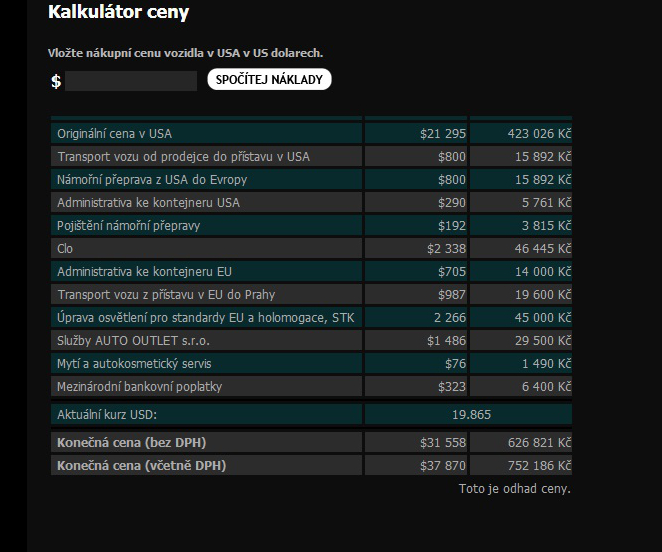Click the exchange rate value 19.865
Image resolution: width=662 pixels, height=552 pixels.
pos(471,414)
